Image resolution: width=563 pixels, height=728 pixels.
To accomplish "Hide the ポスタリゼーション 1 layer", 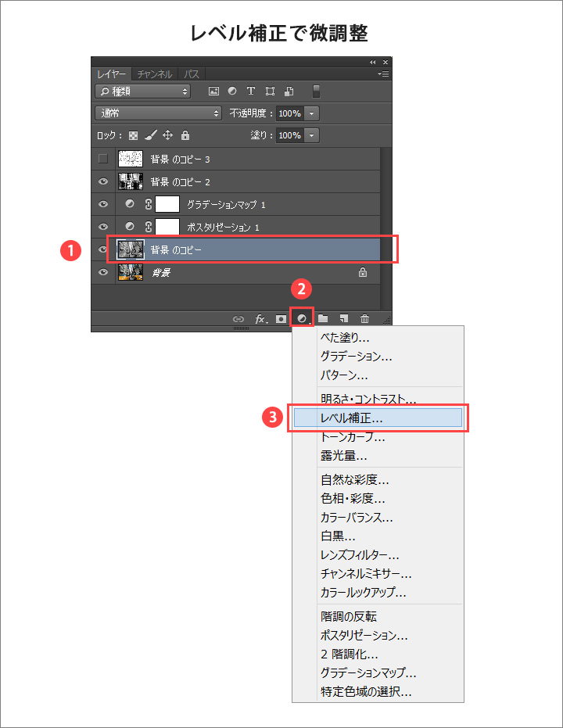I will pyautogui.click(x=103, y=227).
